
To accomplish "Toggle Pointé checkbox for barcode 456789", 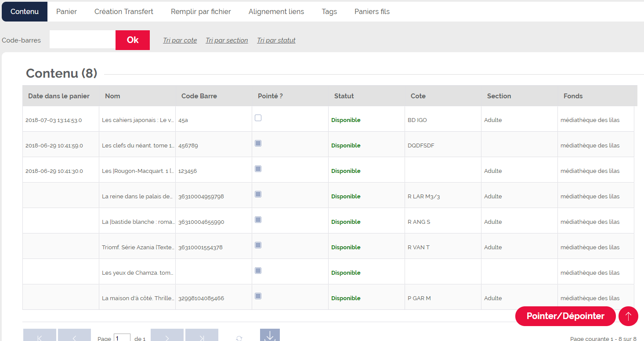I will [258, 143].
